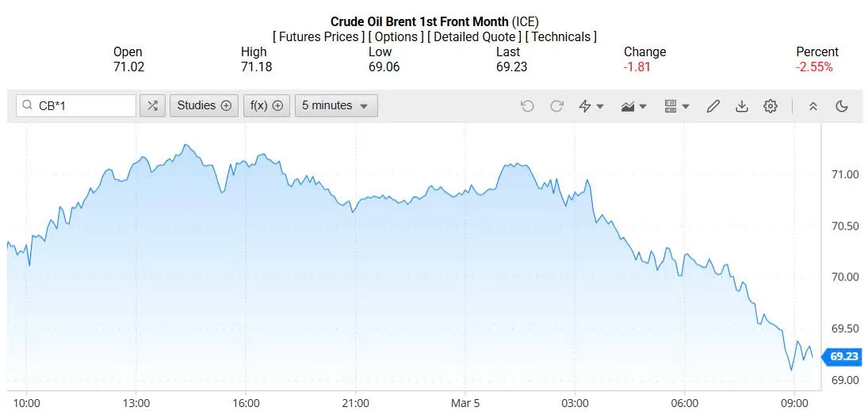Open chart settings gear
The height and width of the screenshot is (411, 868).
(x=770, y=106)
